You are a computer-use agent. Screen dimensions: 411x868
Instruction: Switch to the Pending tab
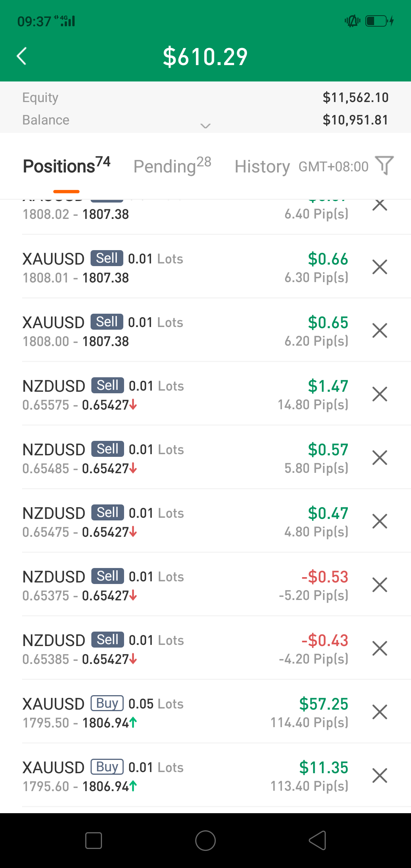pos(172,166)
